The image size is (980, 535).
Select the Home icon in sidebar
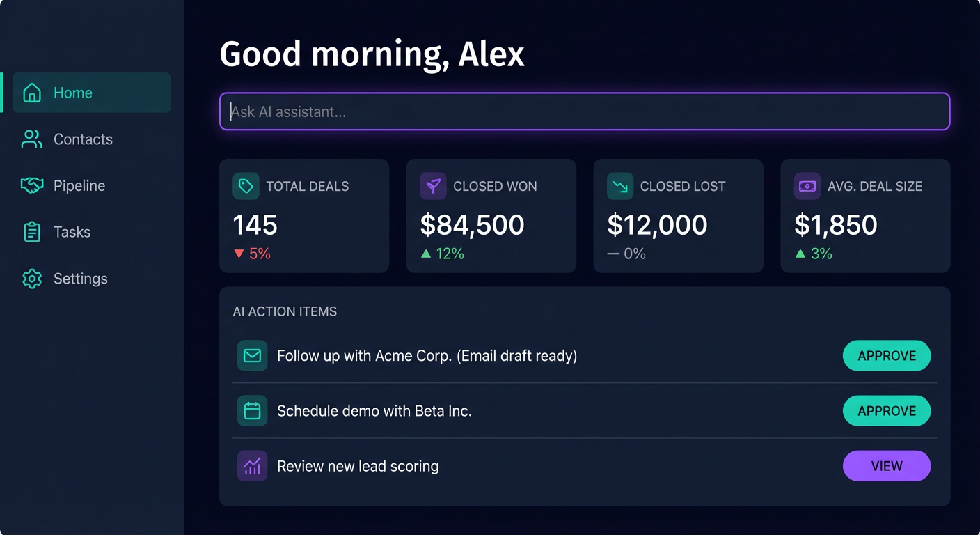click(x=31, y=92)
